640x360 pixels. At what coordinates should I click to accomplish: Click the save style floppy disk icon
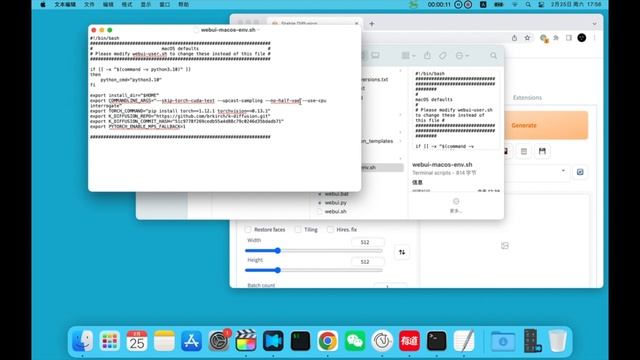click(542, 151)
